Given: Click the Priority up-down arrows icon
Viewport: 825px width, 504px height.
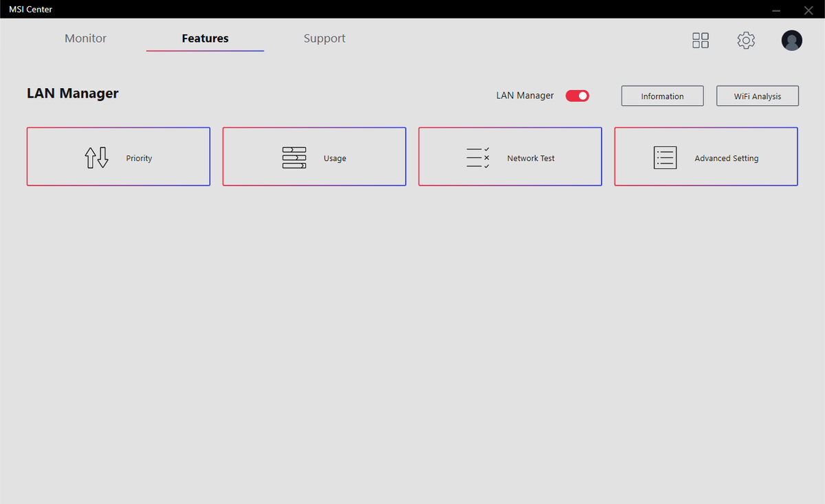Looking at the screenshot, I should click(97, 157).
